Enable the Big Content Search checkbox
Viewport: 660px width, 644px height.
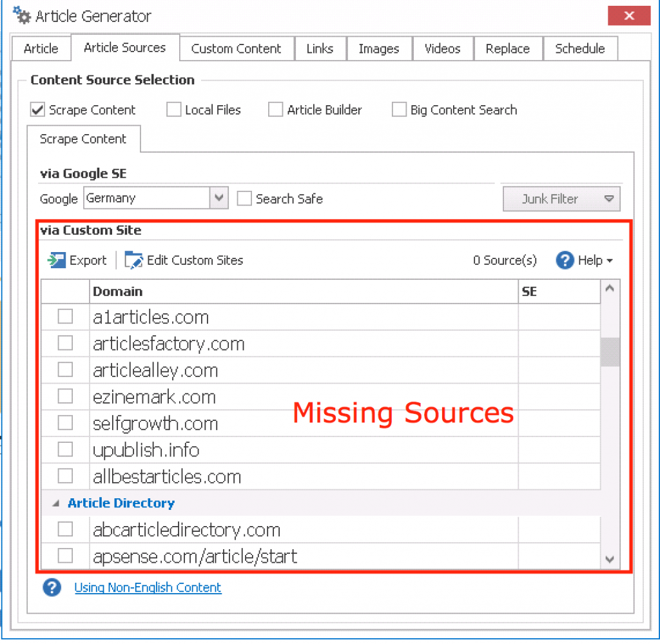398,110
